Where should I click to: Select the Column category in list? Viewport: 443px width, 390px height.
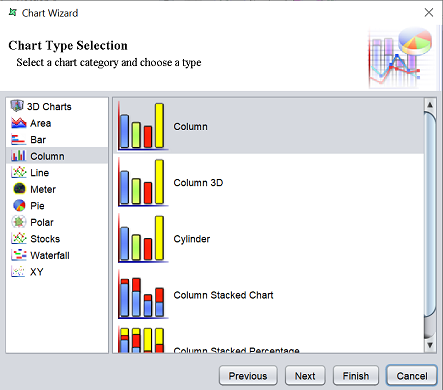(57, 156)
